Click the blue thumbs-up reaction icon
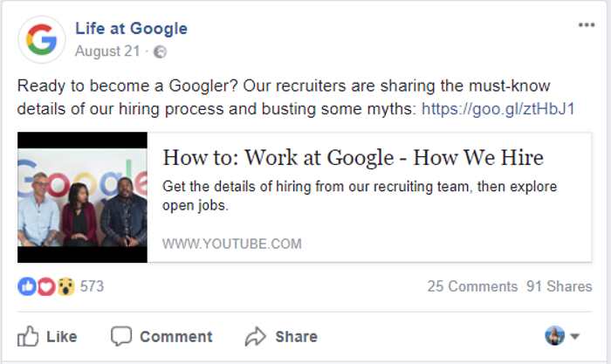This screenshot has width=611, height=364. [27, 286]
